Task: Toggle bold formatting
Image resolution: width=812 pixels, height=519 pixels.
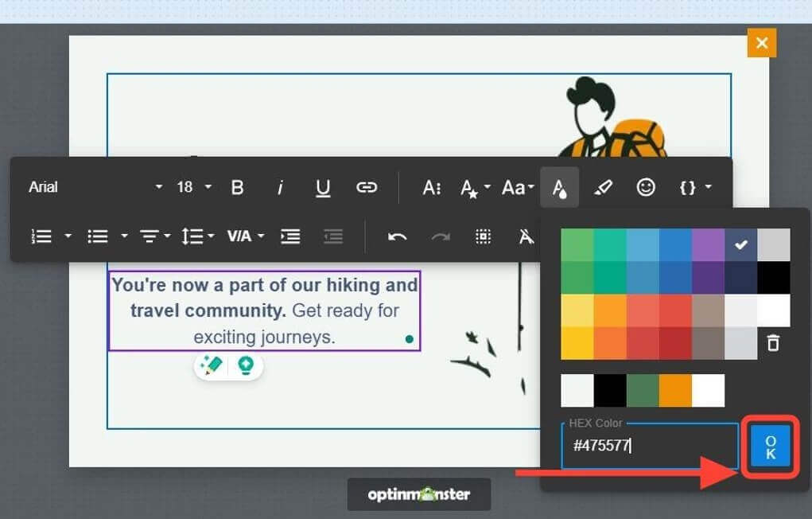Action: pyautogui.click(x=237, y=187)
